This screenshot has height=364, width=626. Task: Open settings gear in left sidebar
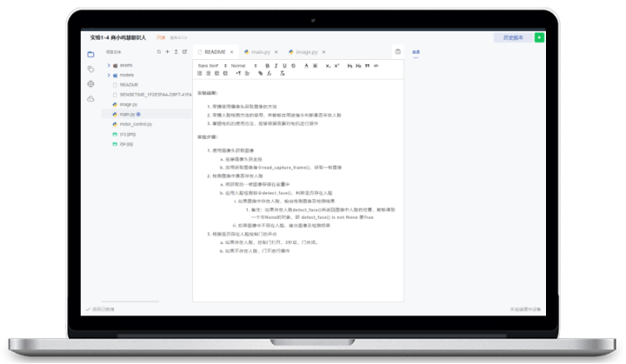[90, 83]
